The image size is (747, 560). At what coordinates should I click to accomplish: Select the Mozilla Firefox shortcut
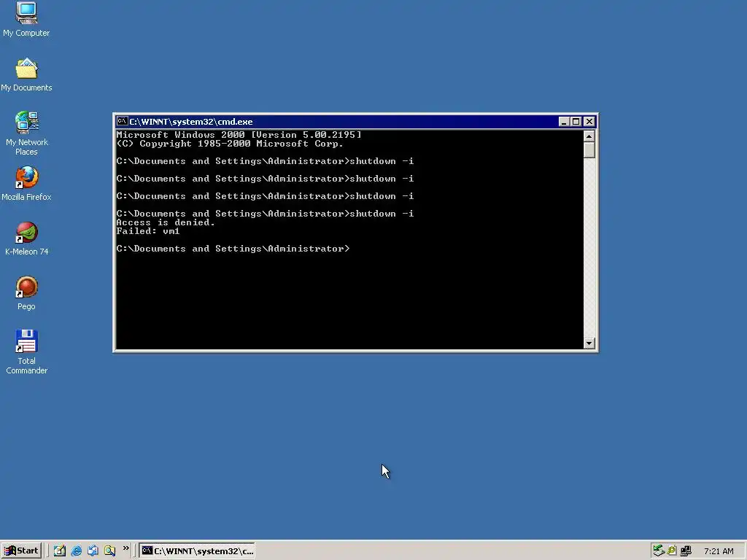26,183
